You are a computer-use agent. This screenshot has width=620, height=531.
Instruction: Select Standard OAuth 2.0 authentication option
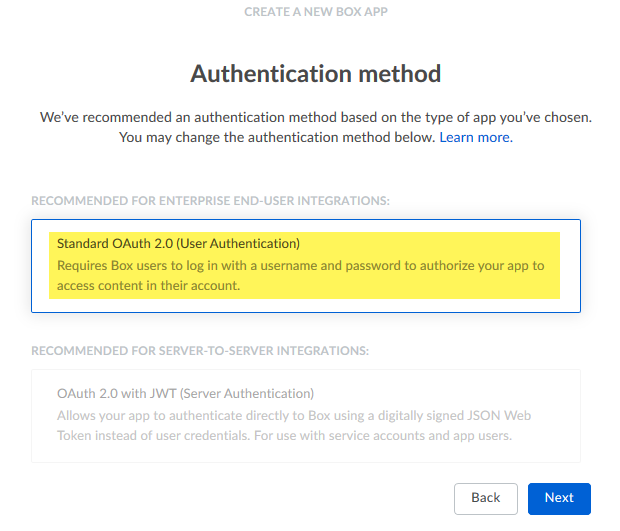pyautogui.click(x=306, y=266)
